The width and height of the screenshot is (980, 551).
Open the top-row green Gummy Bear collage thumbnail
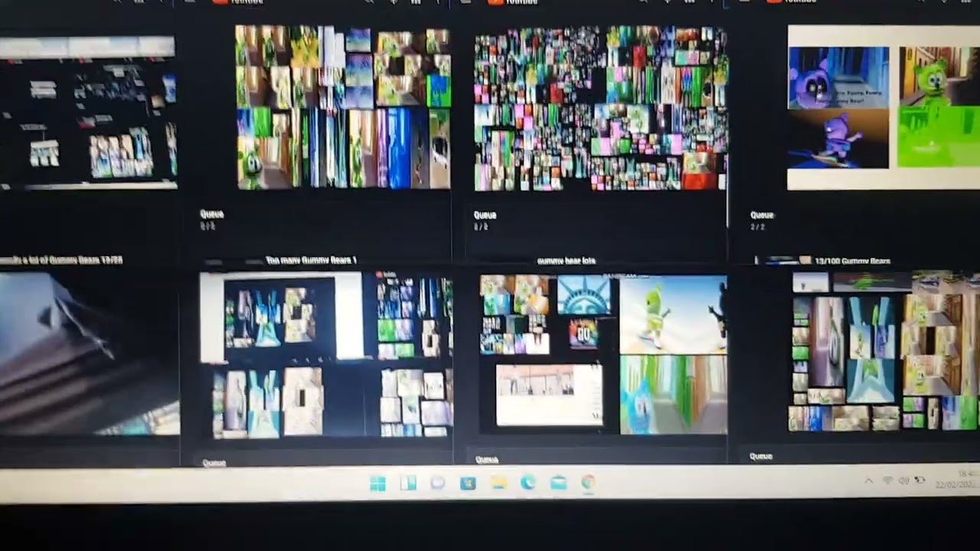342,108
